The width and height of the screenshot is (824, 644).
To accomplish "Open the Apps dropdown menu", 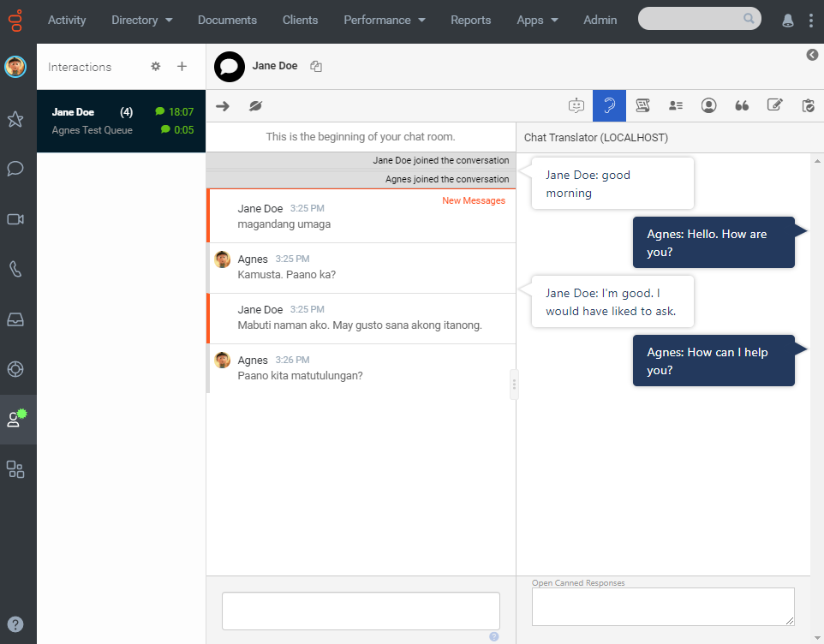I will 537,20.
